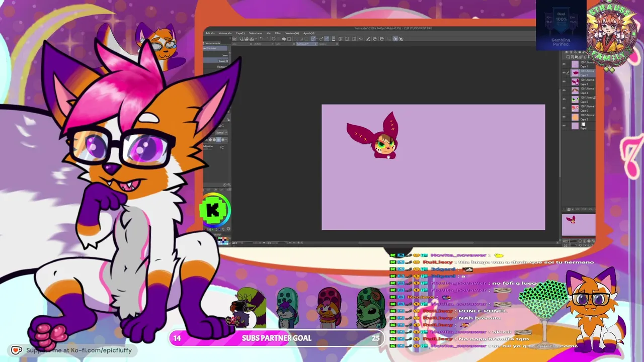This screenshot has width=644, height=362.
Task: Toggle visibility of layer Capa 2
Action: pos(563,117)
